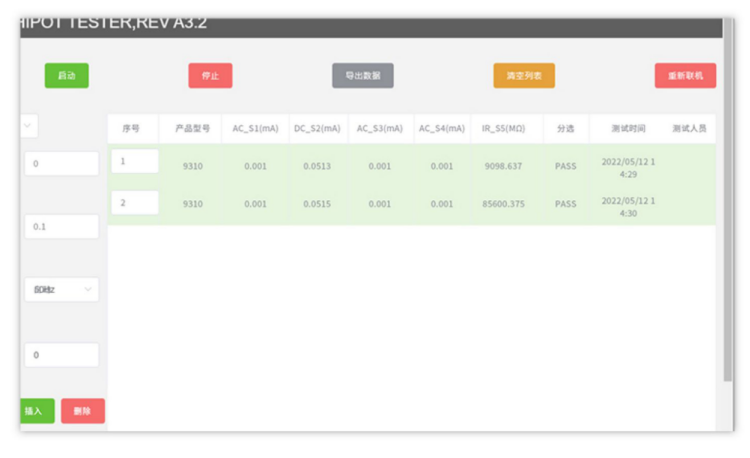Click the IR_S5(MΩ) column header
This screenshot has height=458, width=750.
coord(505,129)
